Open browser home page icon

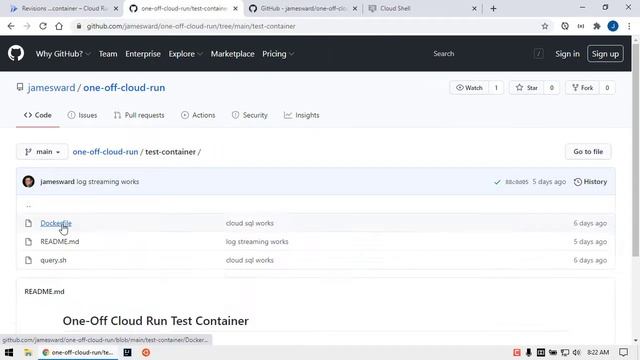[x=59, y=26]
